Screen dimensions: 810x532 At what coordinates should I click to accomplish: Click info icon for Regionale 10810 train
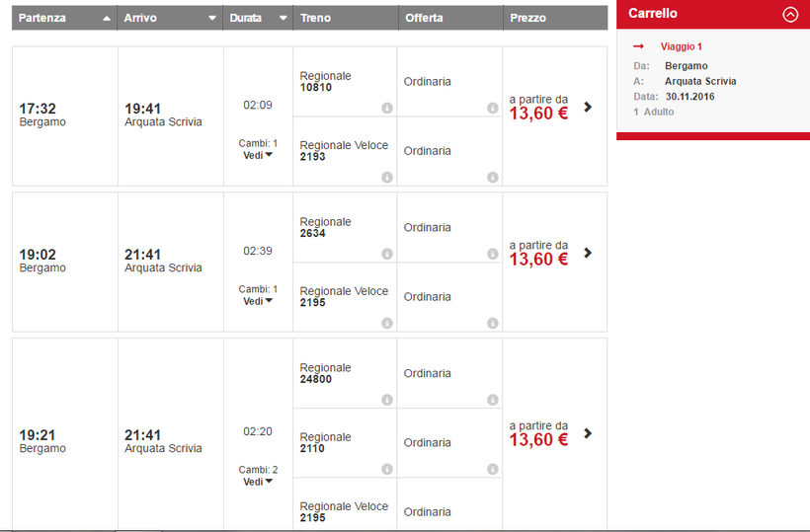click(x=387, y=109)
